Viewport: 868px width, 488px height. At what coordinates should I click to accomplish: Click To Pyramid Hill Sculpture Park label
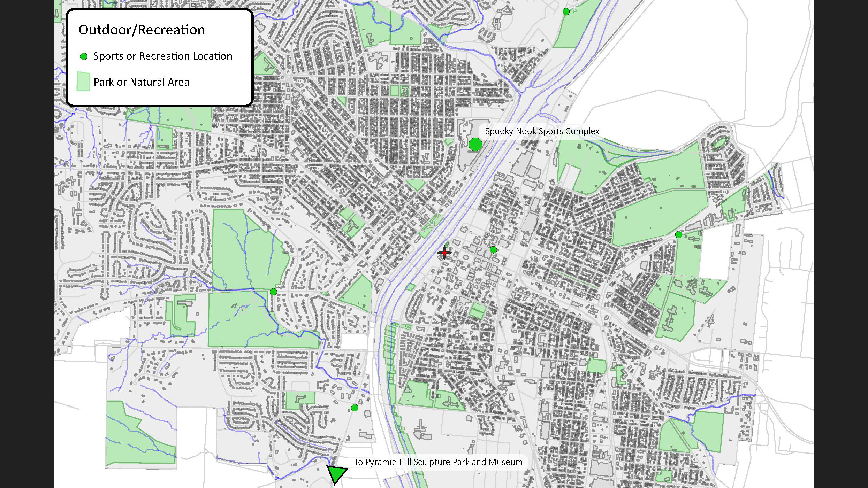pyautogui.click(x=438, y=462)
